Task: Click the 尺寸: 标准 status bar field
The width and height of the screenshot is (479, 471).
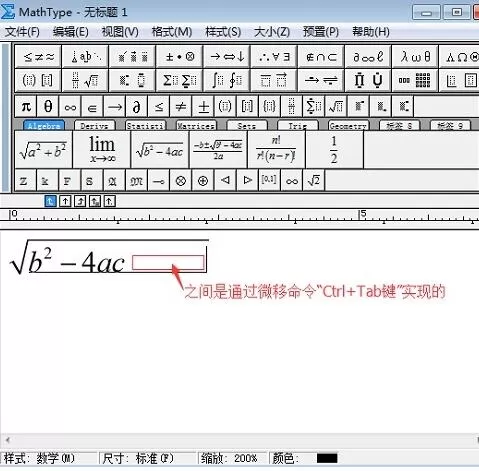Action: 147,458
